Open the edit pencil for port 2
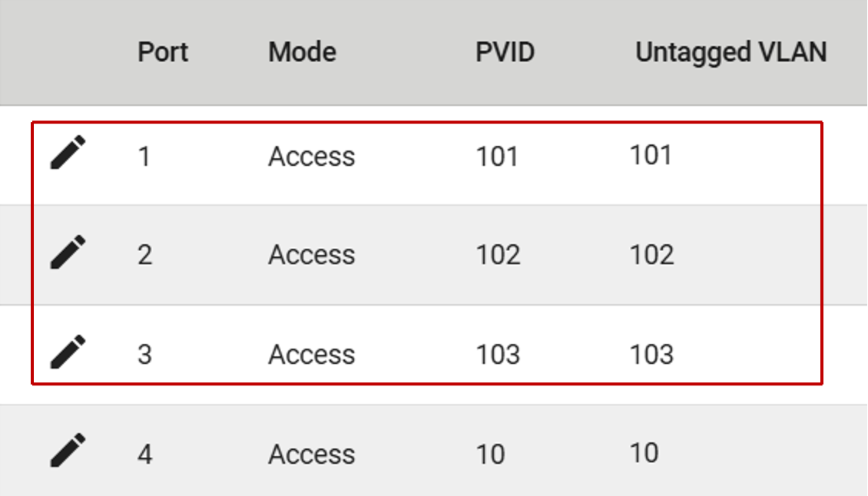The width and height of the screenshot is (868, 496). click(68, 252)
